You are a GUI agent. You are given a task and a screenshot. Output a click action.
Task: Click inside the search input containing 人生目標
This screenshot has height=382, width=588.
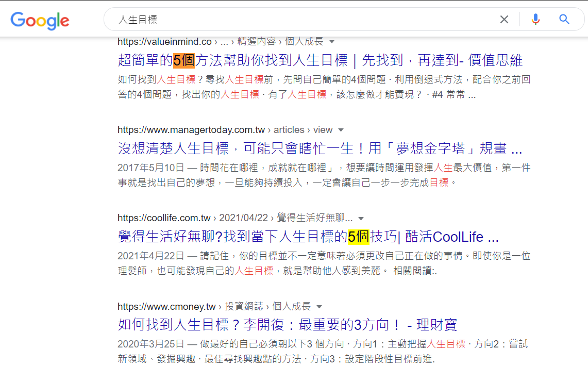click(258, 19)
